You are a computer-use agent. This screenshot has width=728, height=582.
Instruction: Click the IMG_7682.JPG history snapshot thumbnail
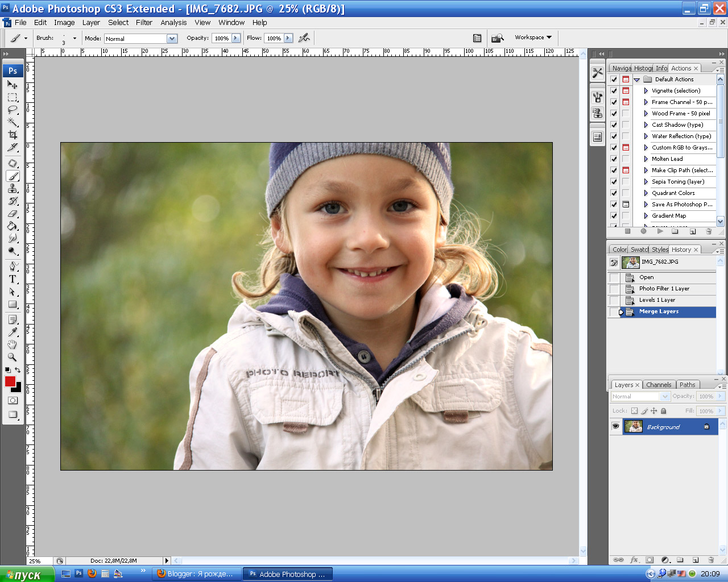(630, 262)
